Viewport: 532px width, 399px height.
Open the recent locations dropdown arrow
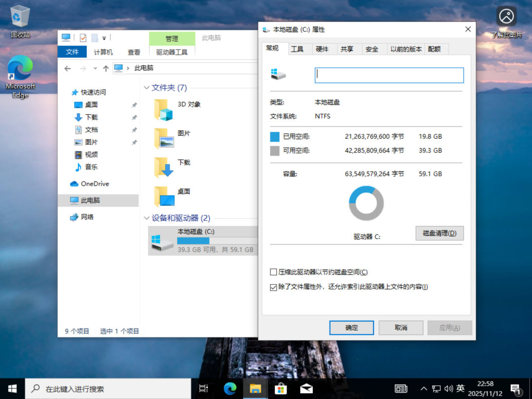point(96,68)
